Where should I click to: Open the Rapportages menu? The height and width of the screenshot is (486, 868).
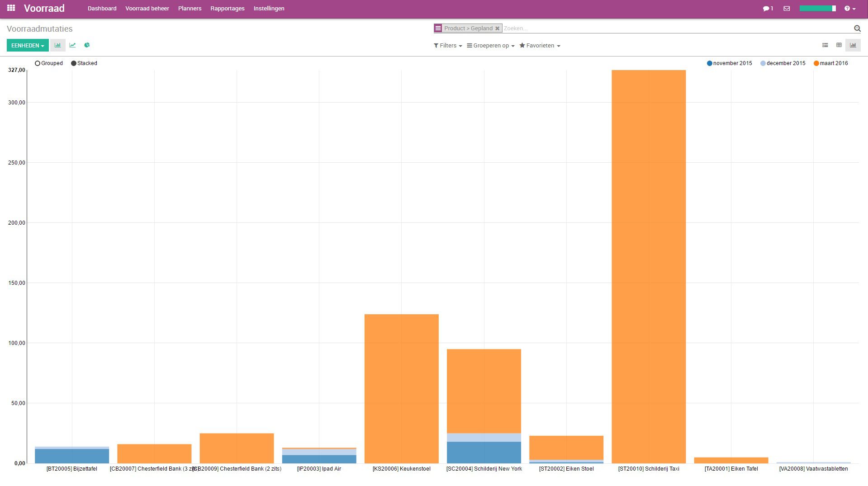[x=227, y=9]
